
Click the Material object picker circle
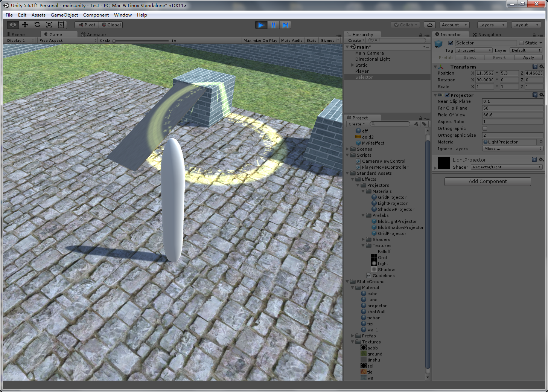pyautogui.click(x=541, y=142)
